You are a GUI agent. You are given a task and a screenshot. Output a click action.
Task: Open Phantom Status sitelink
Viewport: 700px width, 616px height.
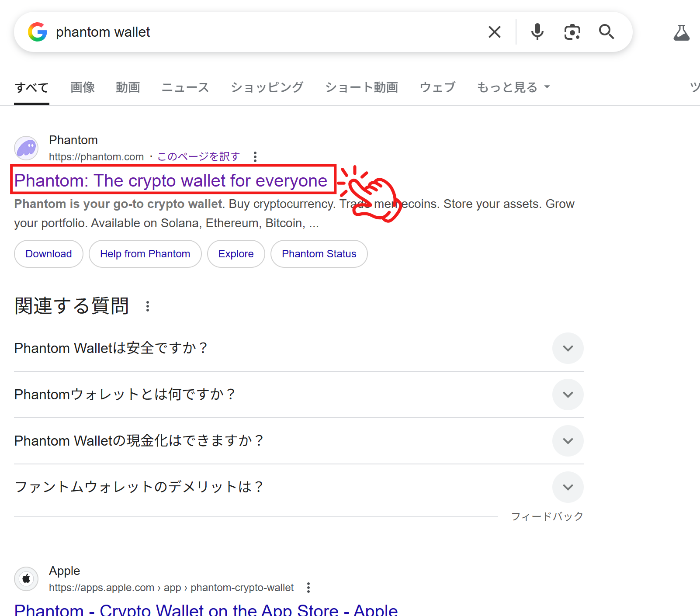pyautogui.click(x=319, y=254)
